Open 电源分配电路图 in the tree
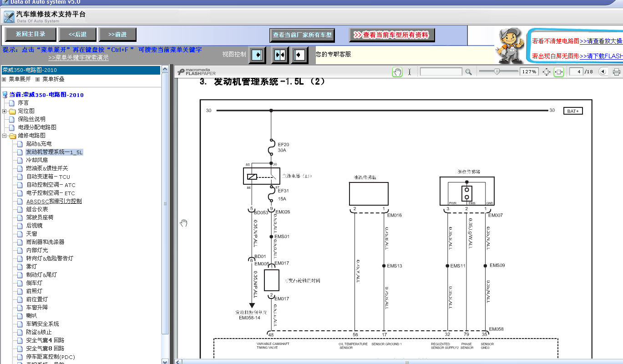Viewport: 623px width, 364px height. pyautogui.click(x=37, y=127)
